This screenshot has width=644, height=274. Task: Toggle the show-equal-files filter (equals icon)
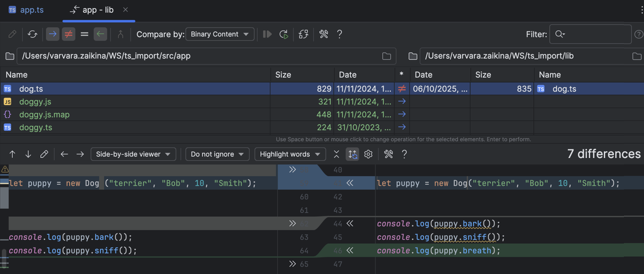pos(84,34)
